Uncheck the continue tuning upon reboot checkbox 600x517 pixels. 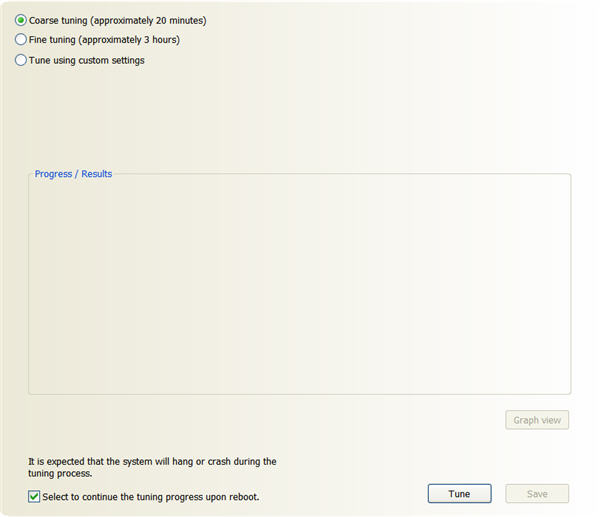[x=34, y=496]
